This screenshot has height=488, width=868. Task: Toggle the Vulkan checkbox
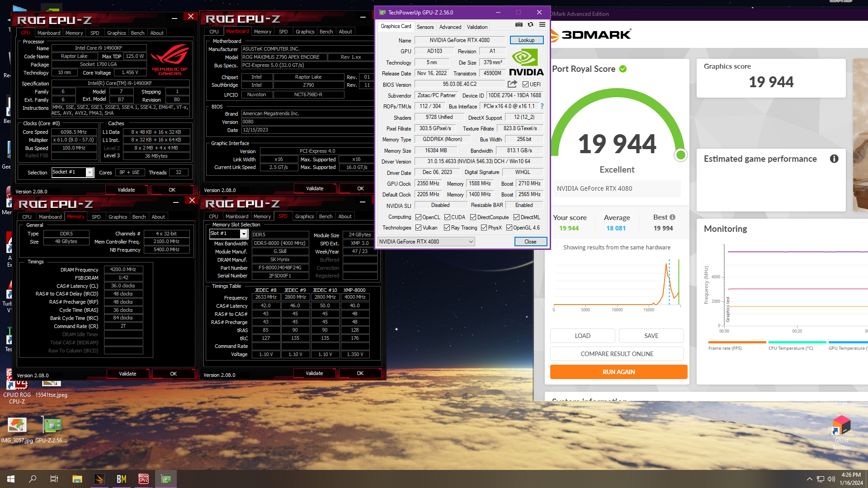point(418,228)
